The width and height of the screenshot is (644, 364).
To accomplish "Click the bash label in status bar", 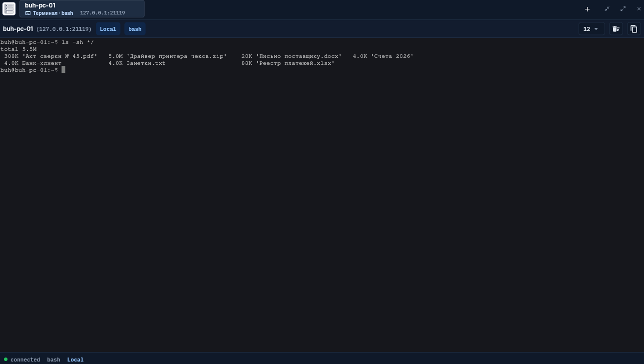I will pos(53,360).
